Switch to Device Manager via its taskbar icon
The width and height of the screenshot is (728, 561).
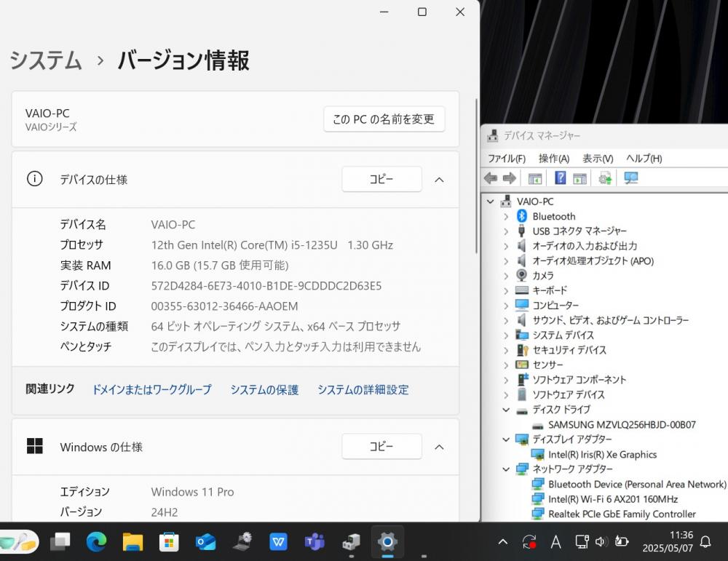[351, 541]
